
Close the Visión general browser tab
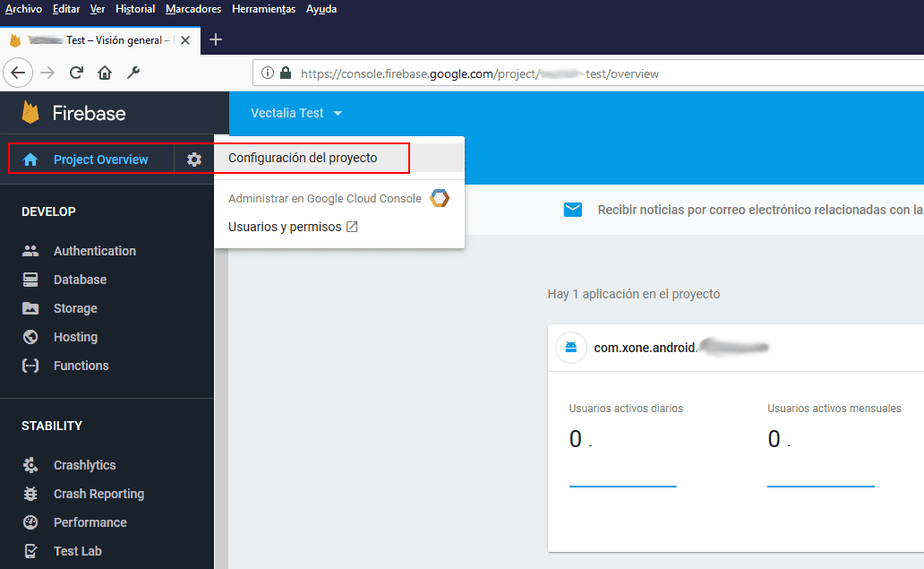click(185, 40)
